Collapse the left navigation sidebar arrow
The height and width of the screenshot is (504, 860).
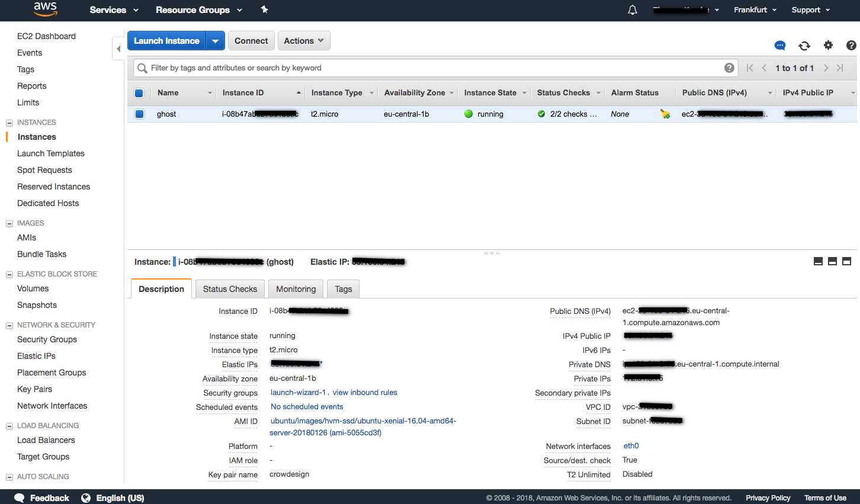click(x=118, y=49)
